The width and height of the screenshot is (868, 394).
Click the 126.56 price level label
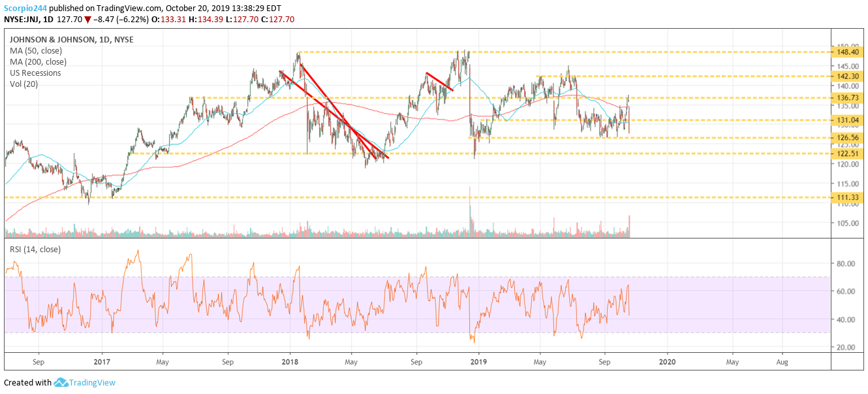coord(848,138)
